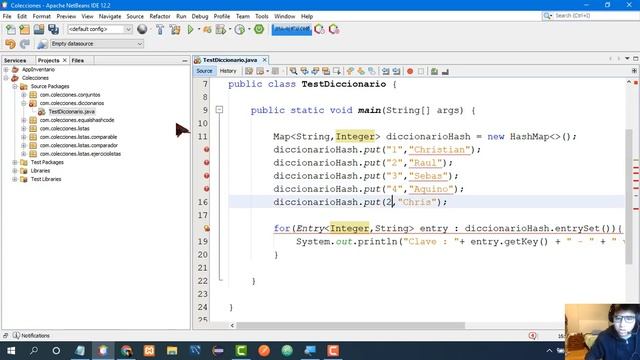
Task: Open the File menu
Action: pyautogui.click(x=7, y=16)
